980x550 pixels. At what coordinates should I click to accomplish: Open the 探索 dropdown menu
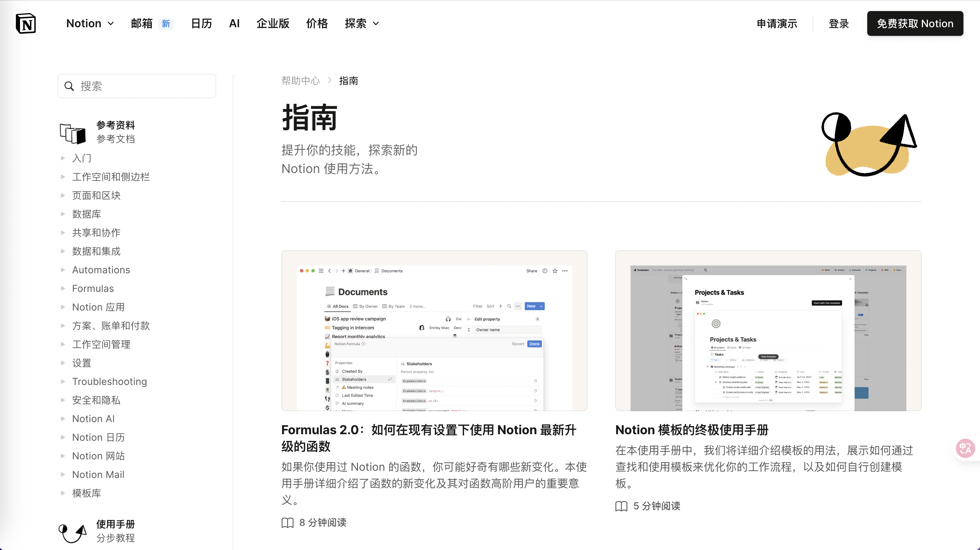click(362, 23)
